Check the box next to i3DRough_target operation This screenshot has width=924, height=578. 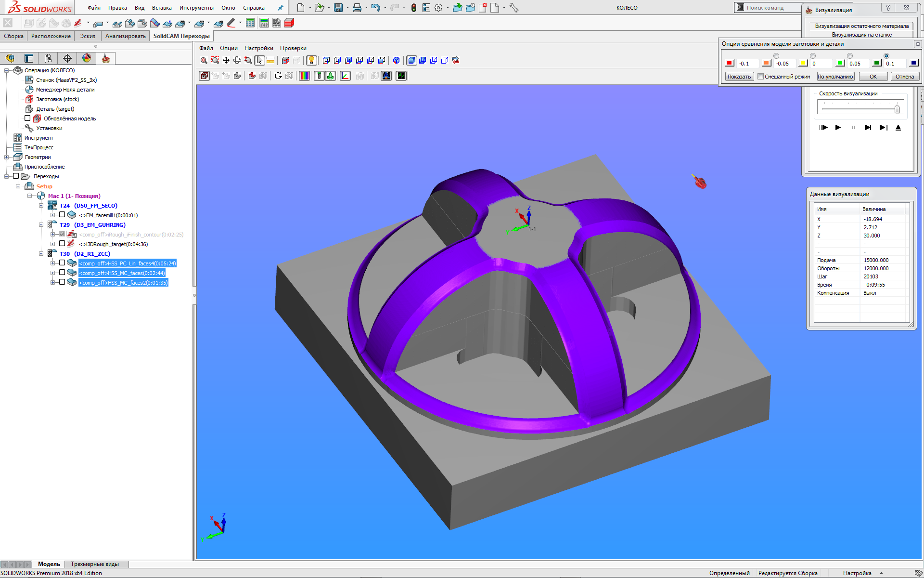[x=62, y=244]
